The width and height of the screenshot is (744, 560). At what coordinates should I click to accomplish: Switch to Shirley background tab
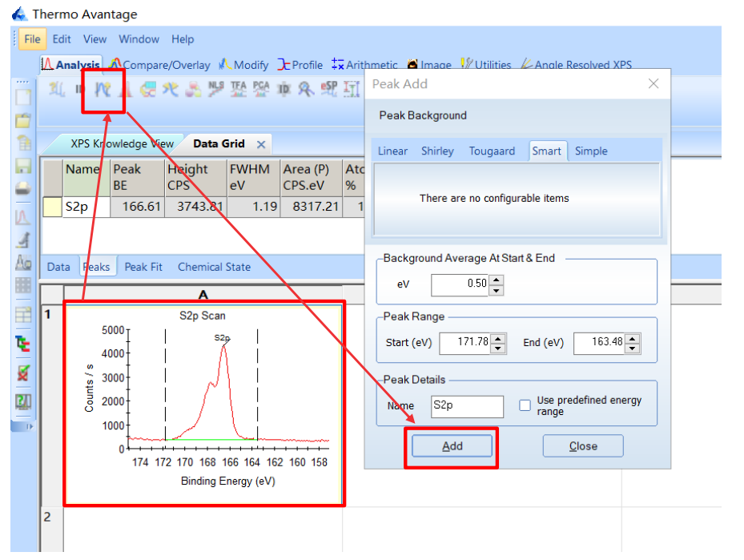[437, 151]
